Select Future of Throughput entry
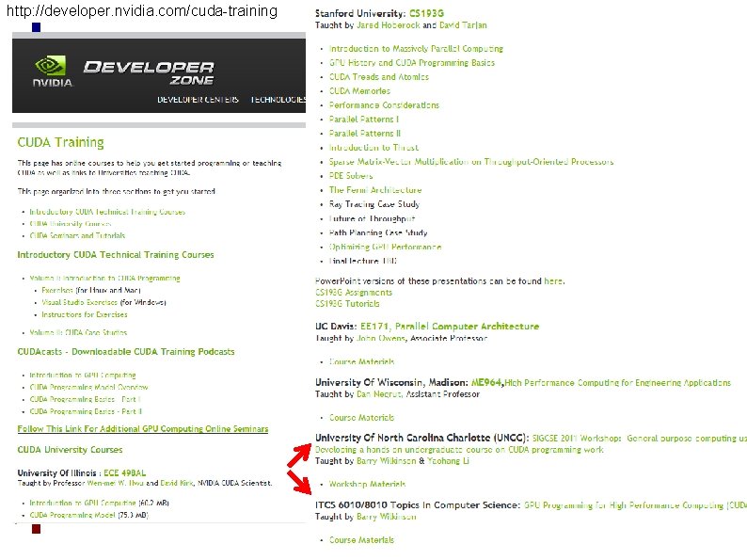The image size is (747, 560). click(372, 218)
